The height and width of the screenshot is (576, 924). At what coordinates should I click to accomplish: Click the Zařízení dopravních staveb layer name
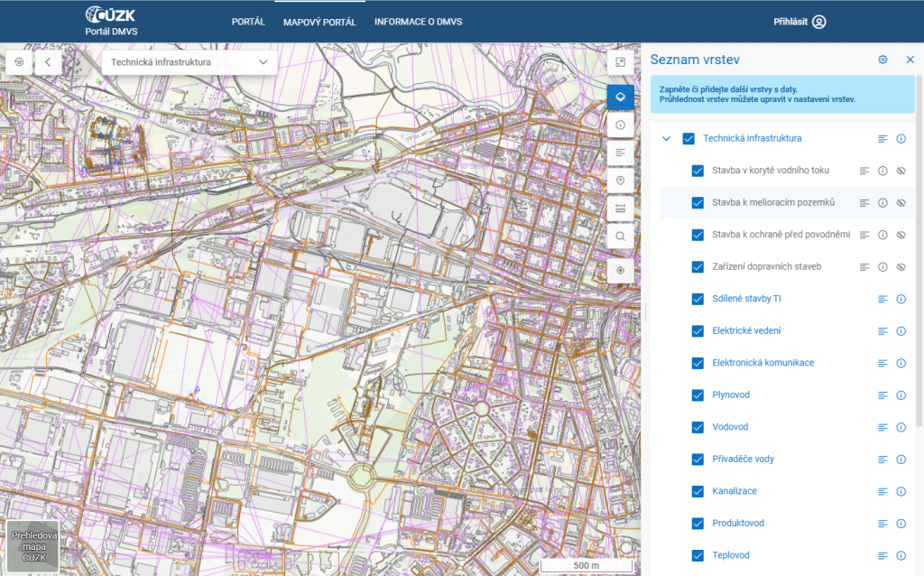point(766,266)
